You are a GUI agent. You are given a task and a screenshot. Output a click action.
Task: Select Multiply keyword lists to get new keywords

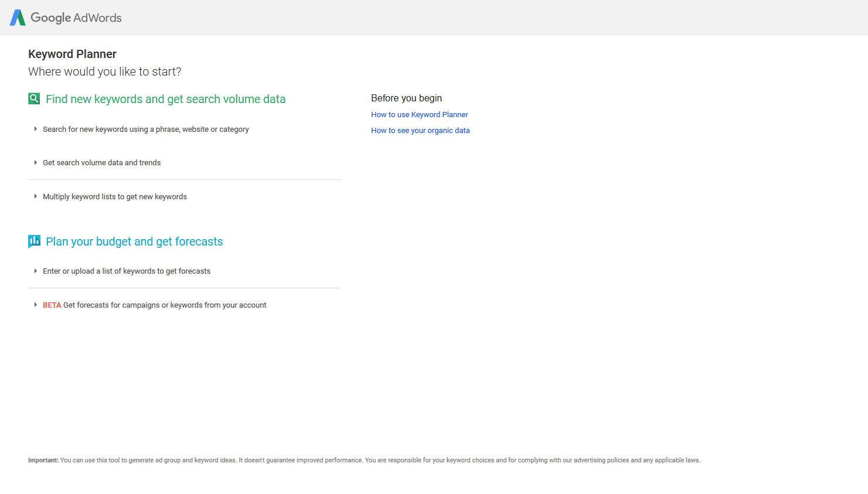[x=115, y=197]
